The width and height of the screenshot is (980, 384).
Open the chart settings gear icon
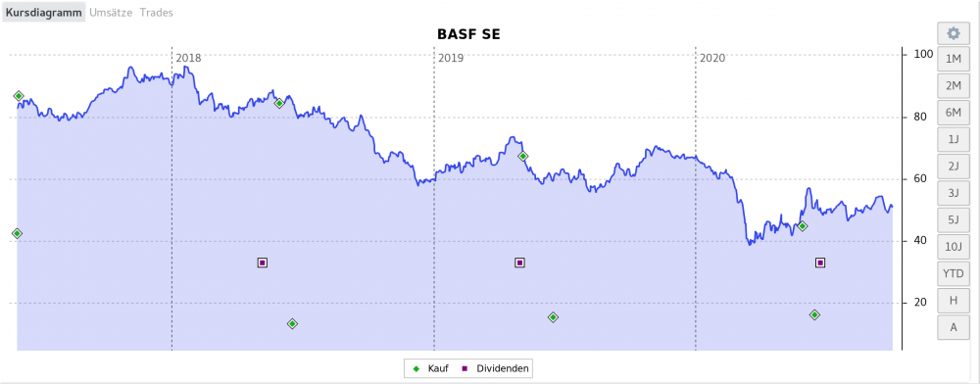click(954, 33)
